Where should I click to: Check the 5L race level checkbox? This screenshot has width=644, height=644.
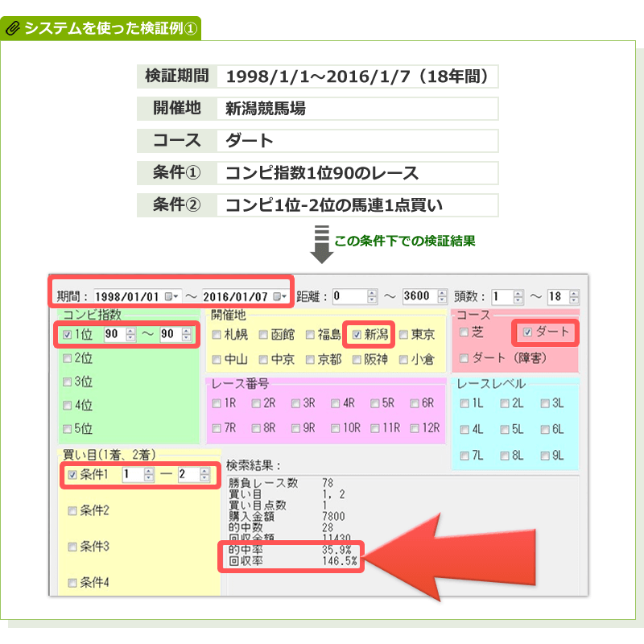[505, 429]
